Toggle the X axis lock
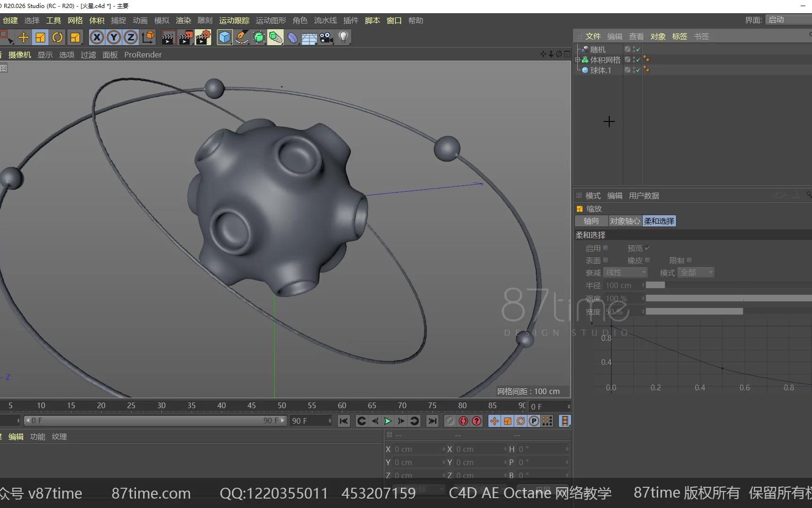The height and width of the screenshot is (508, 812). 96,37
